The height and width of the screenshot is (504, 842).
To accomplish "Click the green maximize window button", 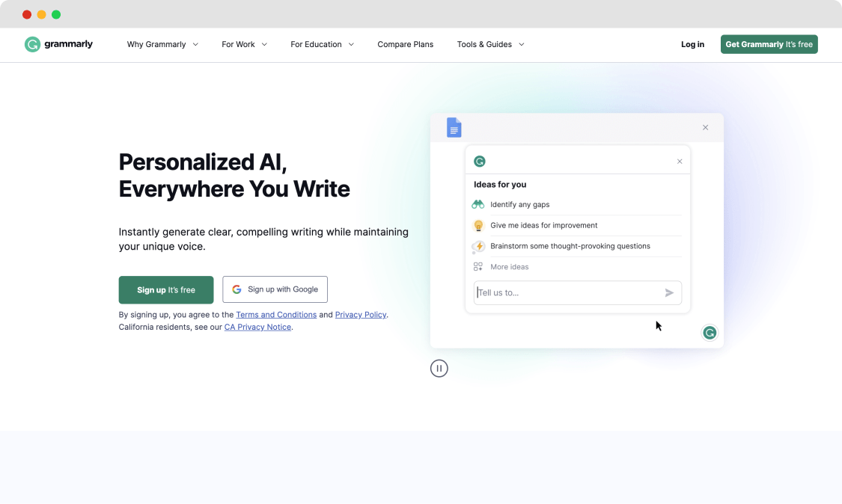I will (x=56, y=14).
